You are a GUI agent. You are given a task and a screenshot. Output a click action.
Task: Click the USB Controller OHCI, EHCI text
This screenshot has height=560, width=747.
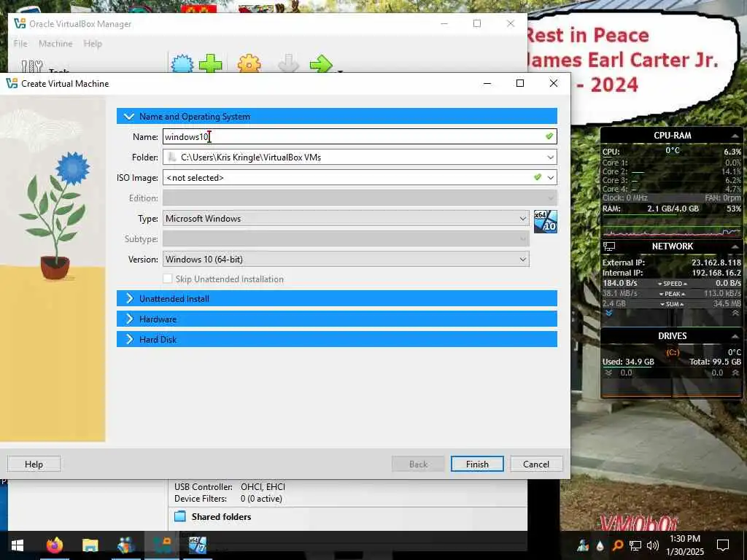(230, 486)
